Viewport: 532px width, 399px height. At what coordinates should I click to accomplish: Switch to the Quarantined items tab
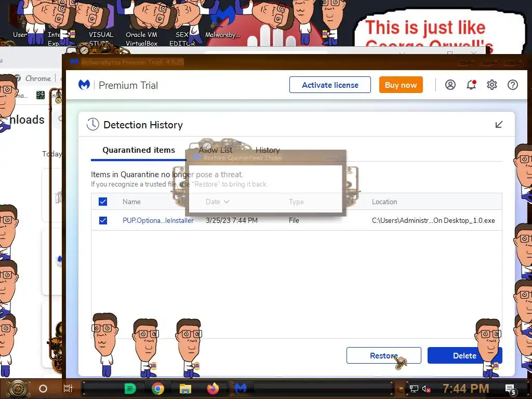coord(139,150)
